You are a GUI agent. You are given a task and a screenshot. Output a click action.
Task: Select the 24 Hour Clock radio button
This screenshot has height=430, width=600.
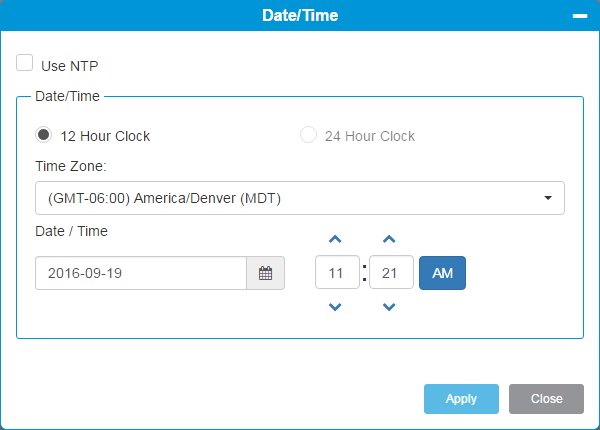[308, 135]
